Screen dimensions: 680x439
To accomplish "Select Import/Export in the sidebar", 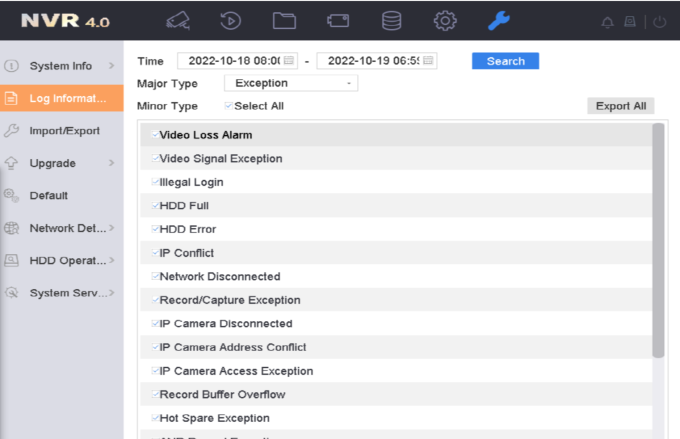I will 62,131.
